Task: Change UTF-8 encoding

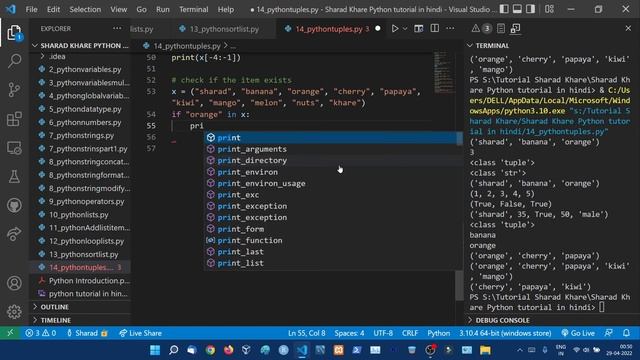Action: (x=383, y=333)
